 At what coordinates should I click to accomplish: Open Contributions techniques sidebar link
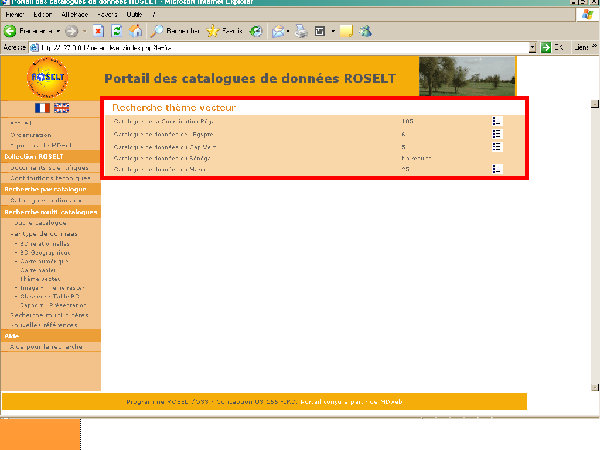51,178
